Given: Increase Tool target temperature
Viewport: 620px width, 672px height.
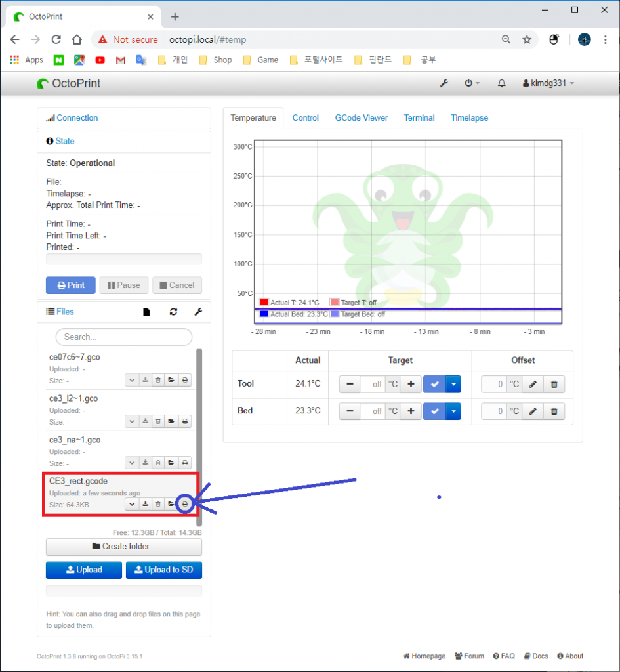Looking at the screenshot, I should [x=411, y=384].
